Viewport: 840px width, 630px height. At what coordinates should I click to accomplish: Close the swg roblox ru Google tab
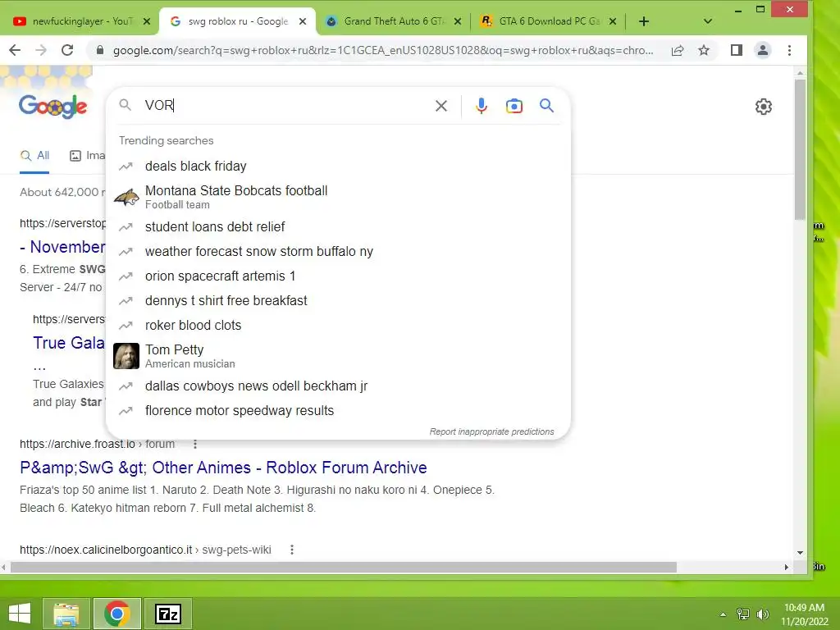coord(303,21)
